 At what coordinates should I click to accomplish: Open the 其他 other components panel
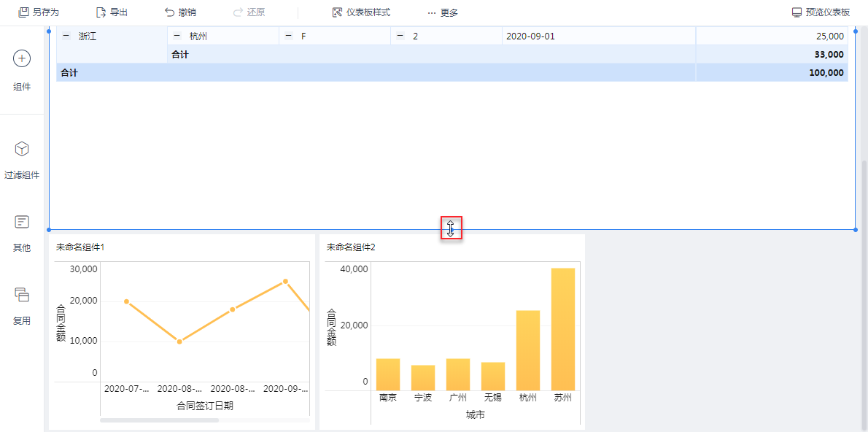22,234
